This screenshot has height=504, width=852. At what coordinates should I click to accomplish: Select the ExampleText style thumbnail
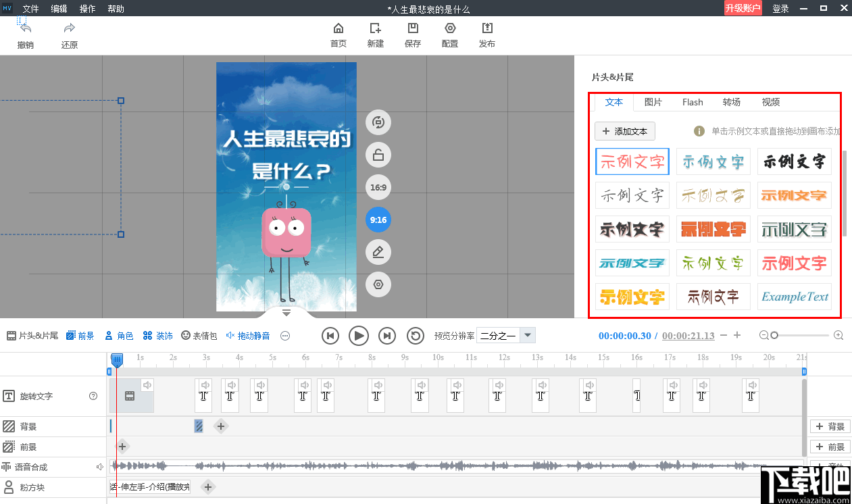794,297
